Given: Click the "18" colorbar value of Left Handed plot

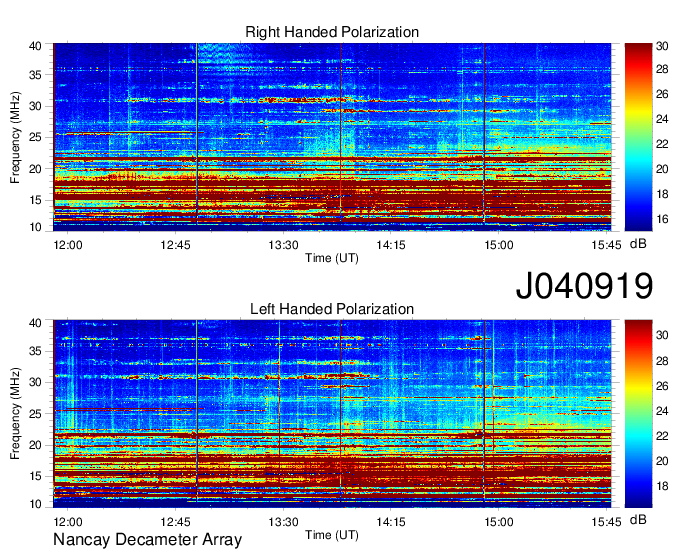Looking at the screenshot, I should pyautogui.click(x=662, y=486).
